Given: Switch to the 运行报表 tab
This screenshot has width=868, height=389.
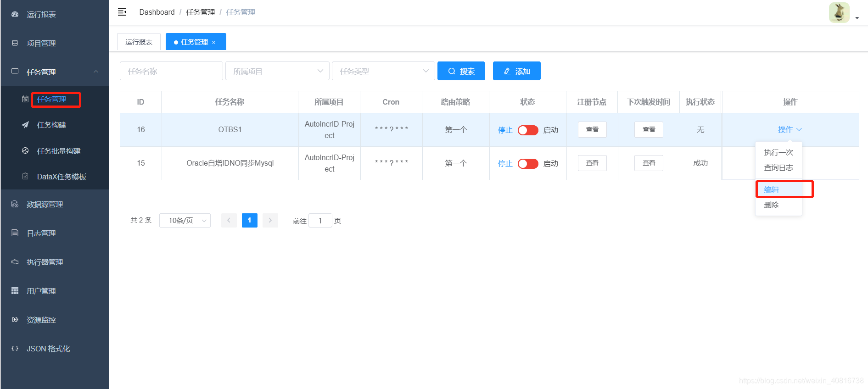Looking at the screenshot, I should pyautogui.click(x=139, y=42).
